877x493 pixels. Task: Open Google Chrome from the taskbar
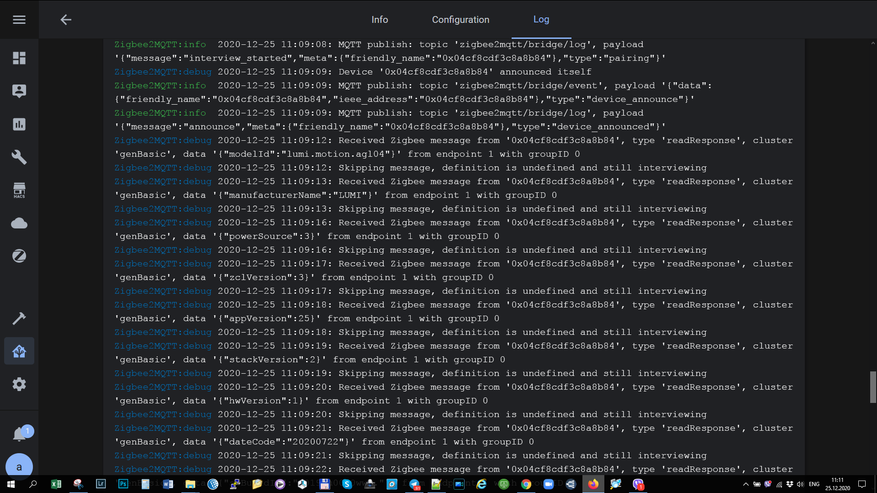click(x=526, y=484)
